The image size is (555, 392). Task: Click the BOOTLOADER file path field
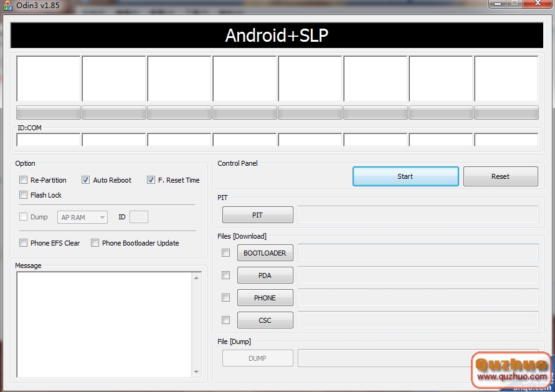click(x=418, y=252)
